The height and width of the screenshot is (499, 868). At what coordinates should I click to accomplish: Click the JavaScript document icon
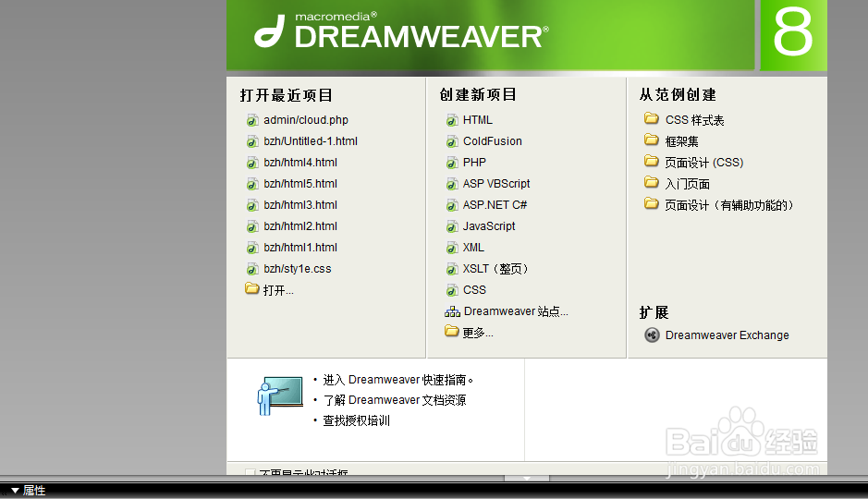click(452, 226)
